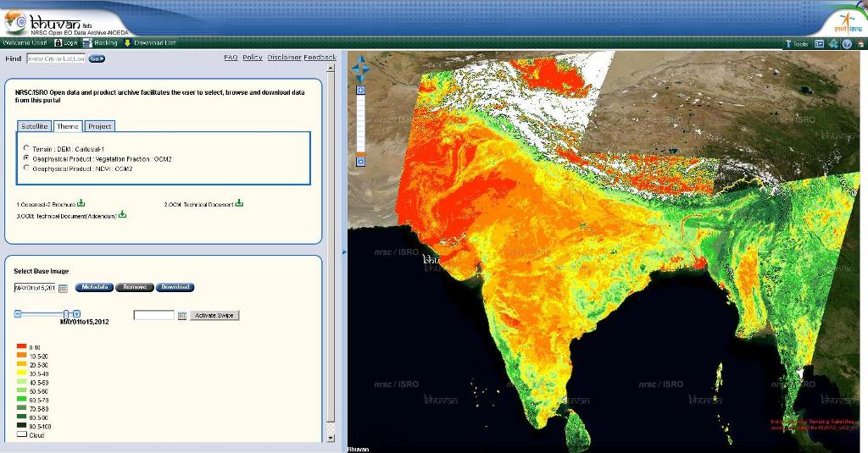868x453 pixels.
Task: Click the dark green 90.5-100 legend swatch
Action: (21, 426)
